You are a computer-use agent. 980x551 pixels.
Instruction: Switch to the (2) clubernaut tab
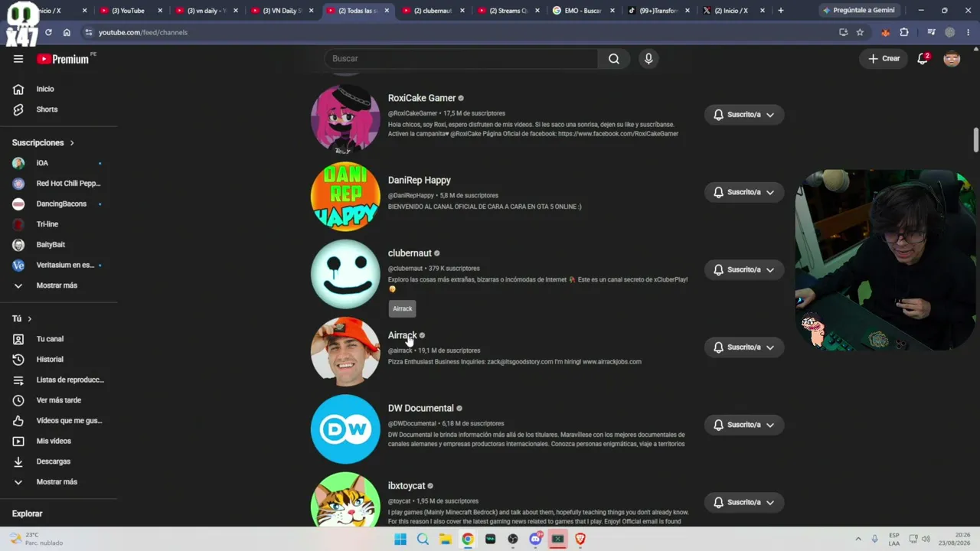coord(433,11)
